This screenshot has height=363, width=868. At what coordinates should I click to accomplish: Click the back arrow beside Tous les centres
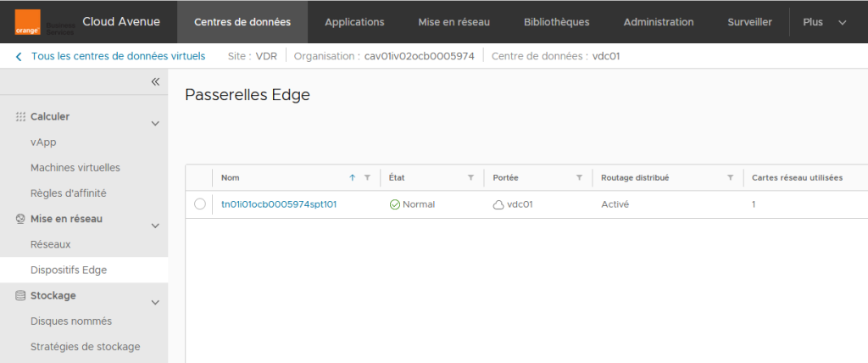pyautogui.click(x=19, y=57)
